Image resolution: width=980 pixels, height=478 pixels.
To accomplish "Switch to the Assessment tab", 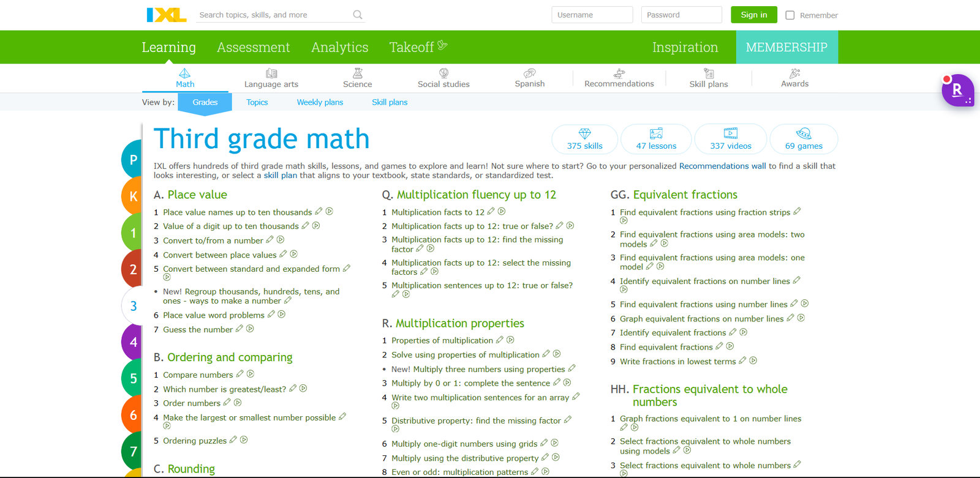I will tap(254, 47).
